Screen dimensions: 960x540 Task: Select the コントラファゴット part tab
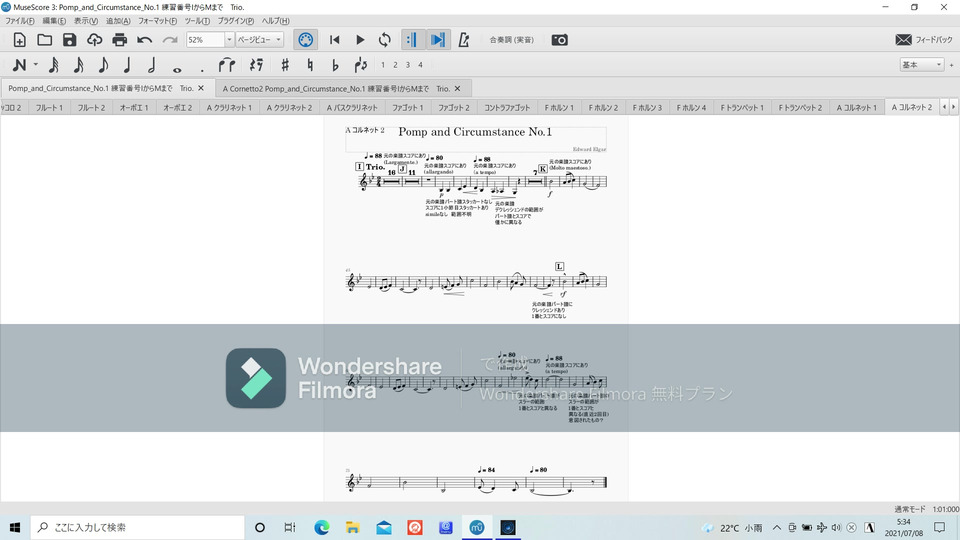tap(507, 108)
